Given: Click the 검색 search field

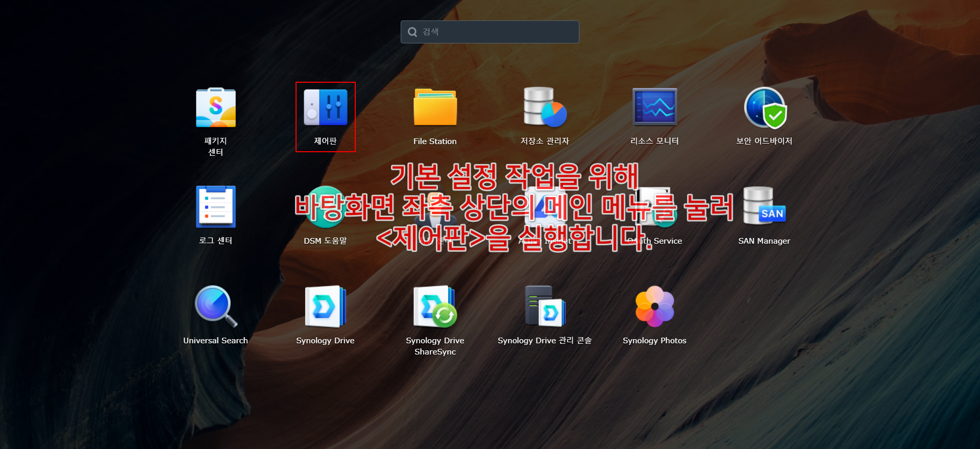Looking at the screenshot, I should click(490, 32).
